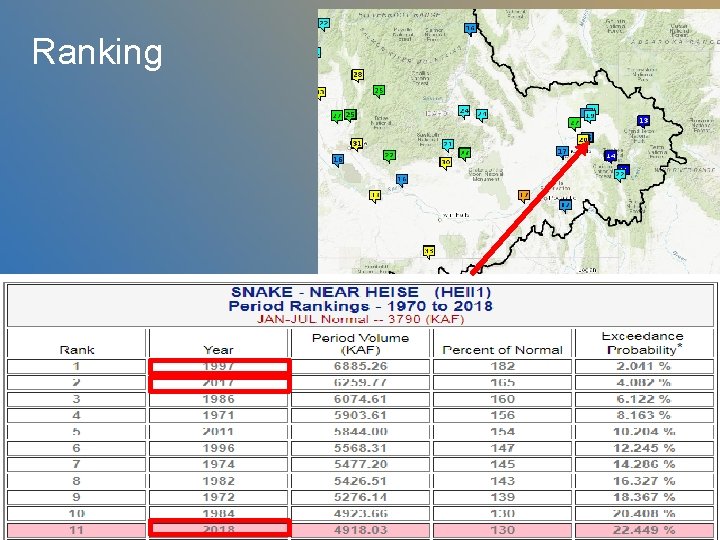Click the percent of normal value '143'
This screenshot has height=540, width=720.
coord(502,481)
